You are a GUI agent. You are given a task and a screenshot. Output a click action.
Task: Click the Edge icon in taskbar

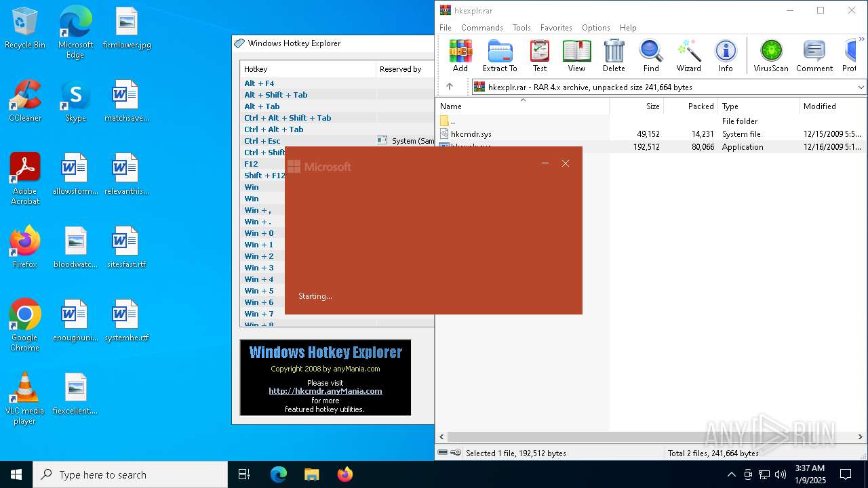[x=279, y=474]
